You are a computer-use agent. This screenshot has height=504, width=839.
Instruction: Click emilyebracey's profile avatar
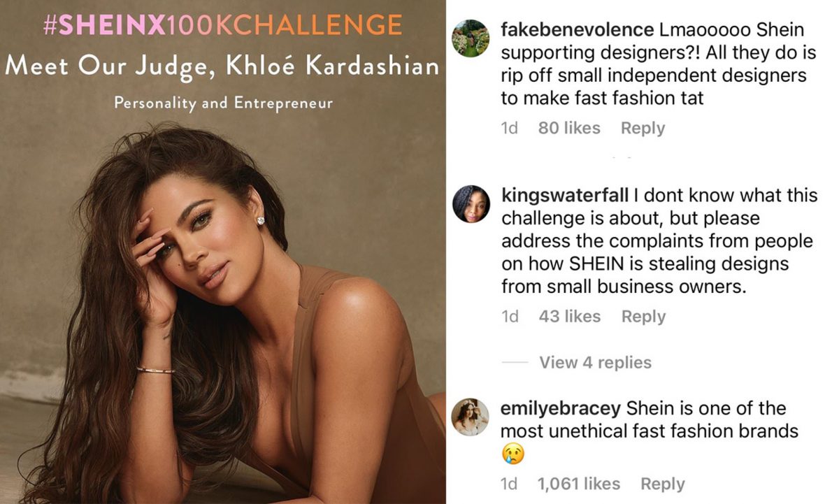pyautogui.click(x=471, y=417)
